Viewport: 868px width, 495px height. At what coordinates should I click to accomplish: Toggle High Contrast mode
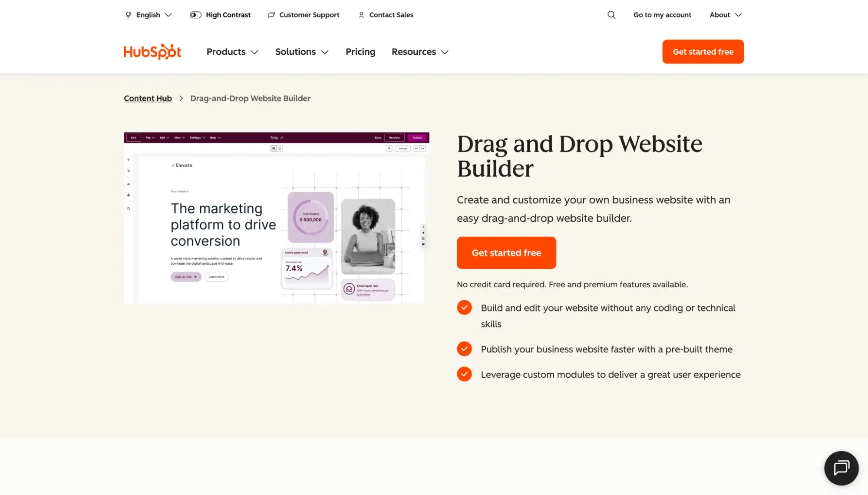pos(220,15)
